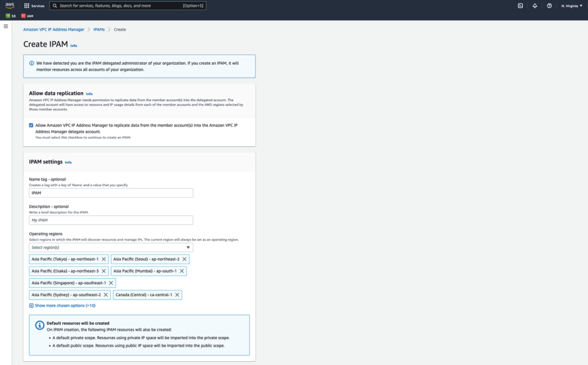Open the AWS home logo

coord(10,5)
